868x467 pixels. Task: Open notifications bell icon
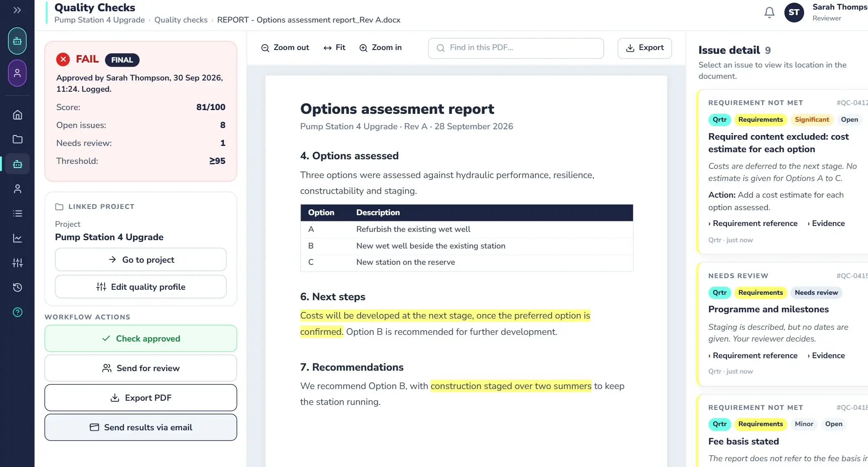[x=769, y=13]
